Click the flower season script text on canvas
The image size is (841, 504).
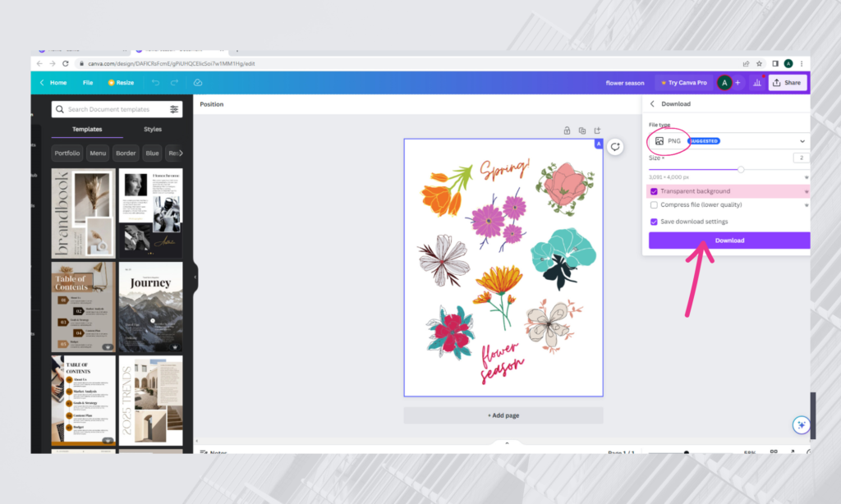click(502, 363)
